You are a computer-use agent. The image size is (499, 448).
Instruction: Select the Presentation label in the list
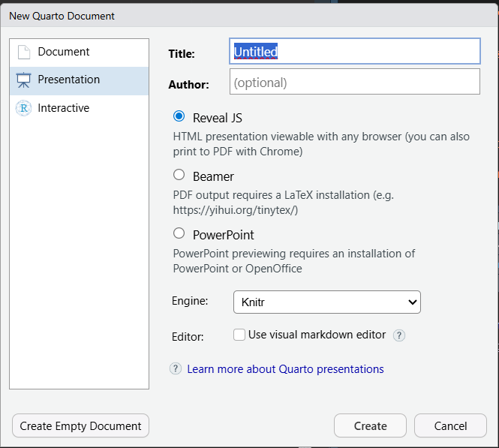point(69,80)
